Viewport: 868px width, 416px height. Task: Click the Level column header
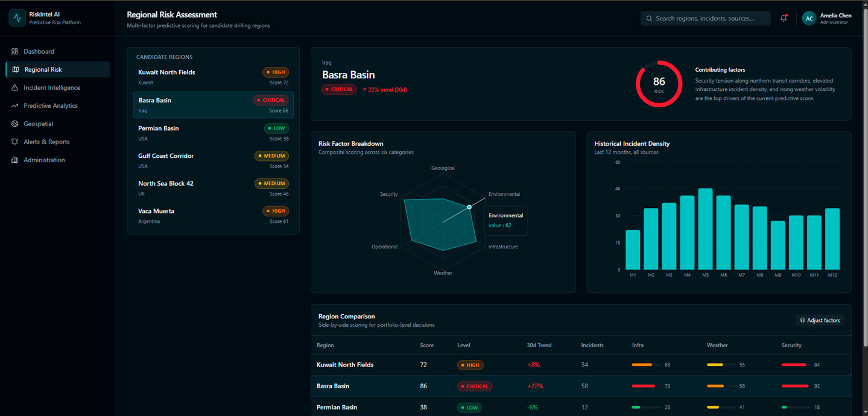[x=464, y=345]
